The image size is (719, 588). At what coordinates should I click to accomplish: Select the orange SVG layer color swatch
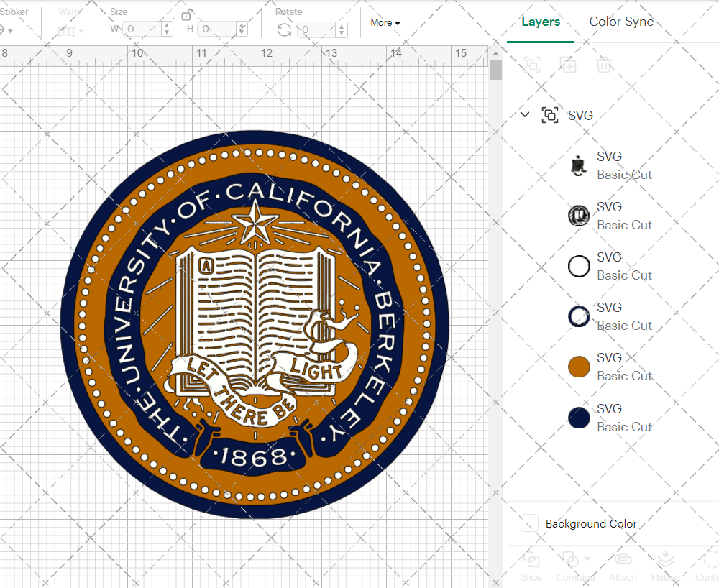click(578, 367)
